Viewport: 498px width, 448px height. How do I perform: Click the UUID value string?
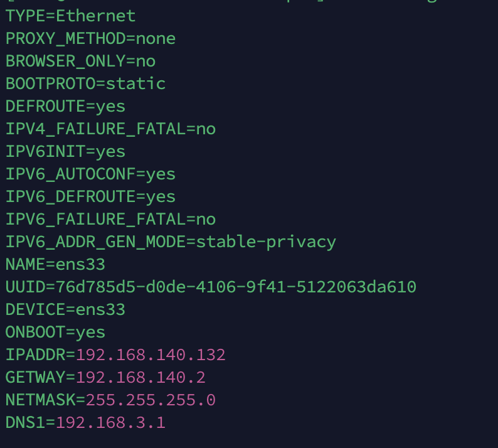(236, 287)
